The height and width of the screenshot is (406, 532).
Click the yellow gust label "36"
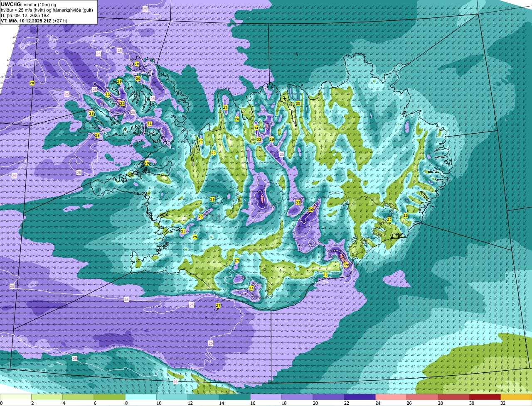(x=310, y=210)
